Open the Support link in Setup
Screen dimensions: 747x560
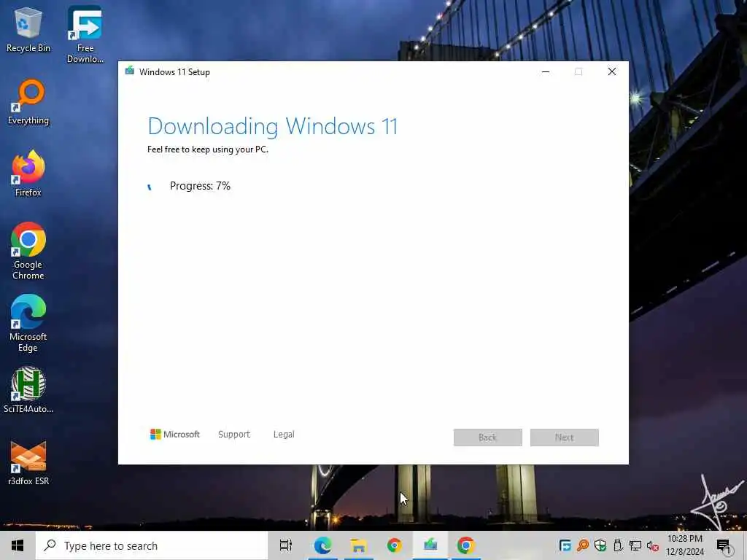click(234, 435)
